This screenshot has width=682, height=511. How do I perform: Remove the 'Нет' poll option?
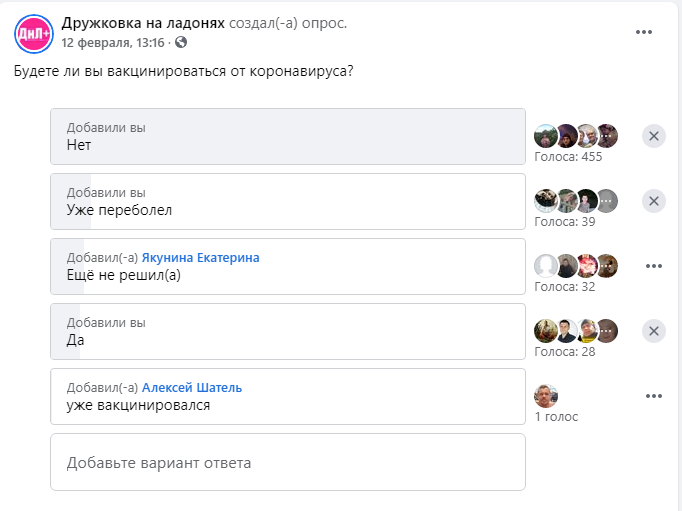click(654, 136)
